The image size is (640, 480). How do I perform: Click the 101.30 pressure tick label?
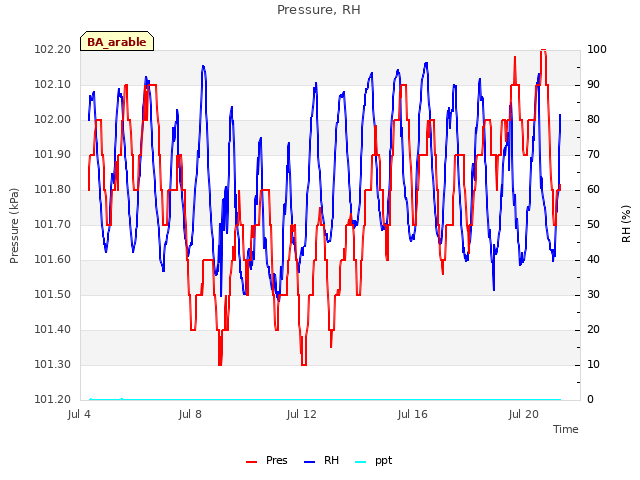[52, 364]
